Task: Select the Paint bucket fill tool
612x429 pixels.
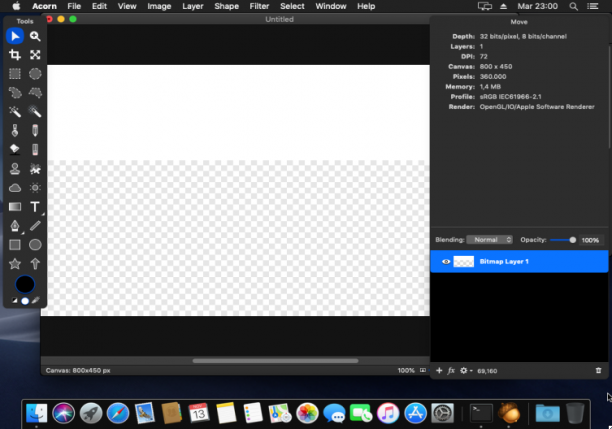Action: (15, 149)
